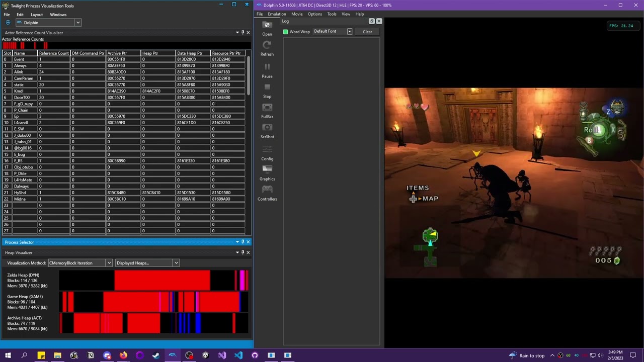Open File menu in Visualization Tools
Screen dimensions: 644x362
7,15
